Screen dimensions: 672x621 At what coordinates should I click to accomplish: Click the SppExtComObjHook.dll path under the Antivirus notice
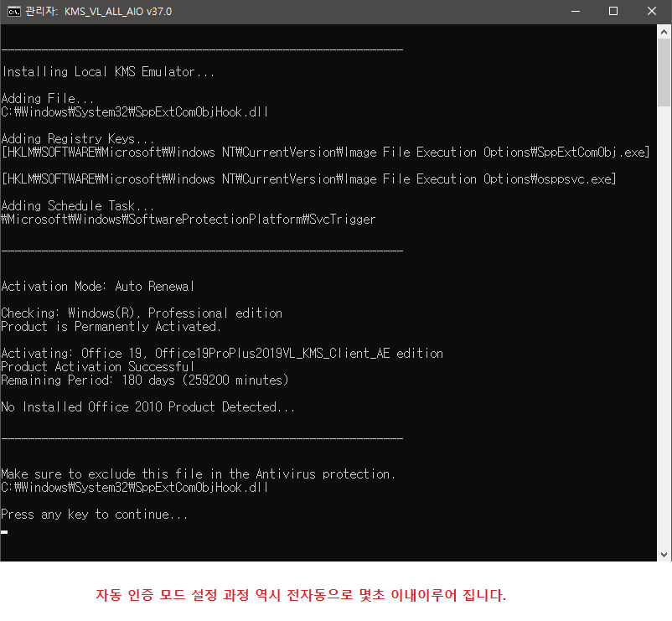click(x=135, y=487)
